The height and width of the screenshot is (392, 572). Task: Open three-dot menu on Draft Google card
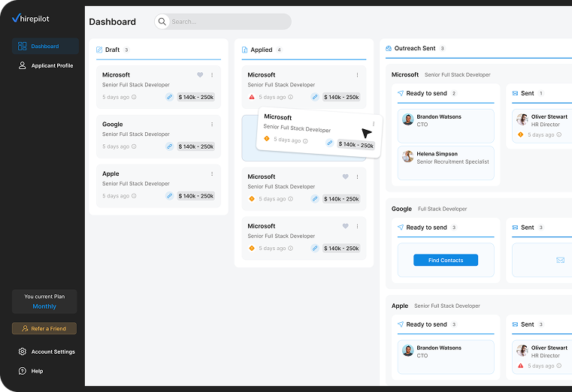[212, 125]
